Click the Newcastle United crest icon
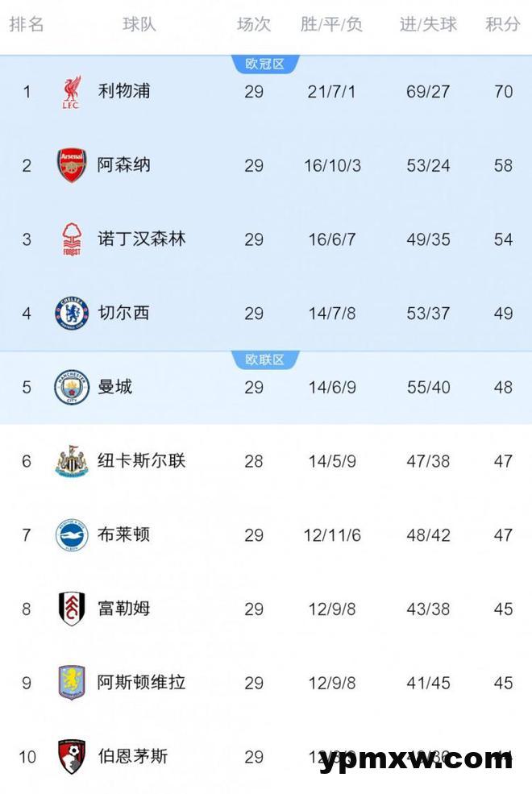Screen dimensions: 532x794 tap(72, 460)
